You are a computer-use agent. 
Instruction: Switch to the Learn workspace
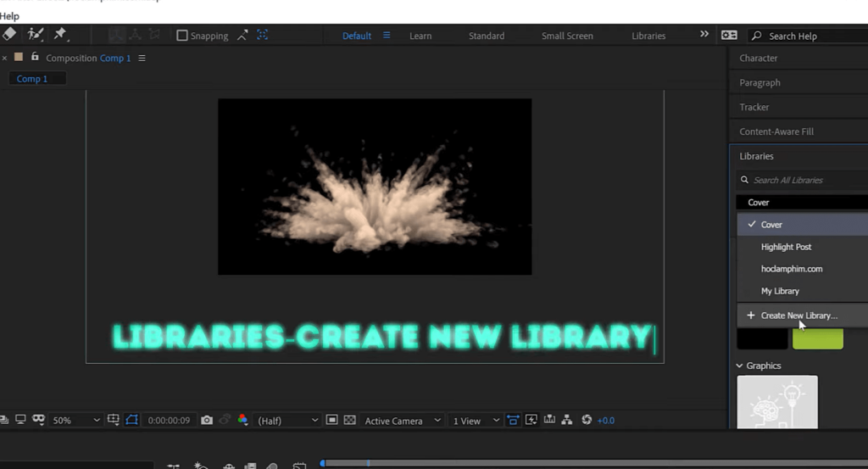[x=420, y=36]
